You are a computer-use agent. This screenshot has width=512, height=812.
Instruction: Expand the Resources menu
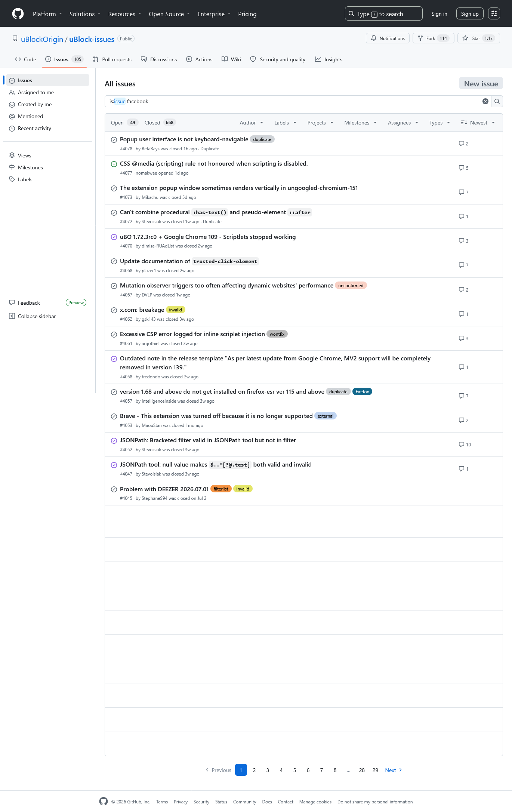click(125, 14)
